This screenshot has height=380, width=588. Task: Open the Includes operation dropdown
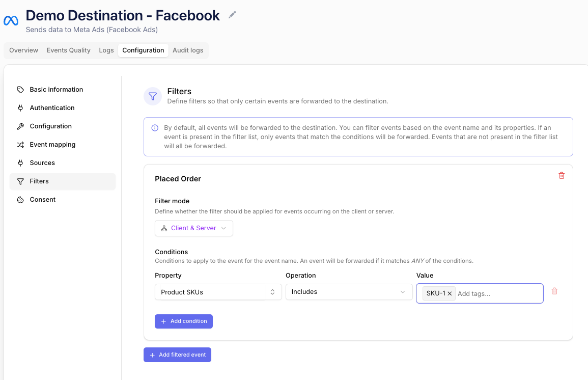[349, 292]
